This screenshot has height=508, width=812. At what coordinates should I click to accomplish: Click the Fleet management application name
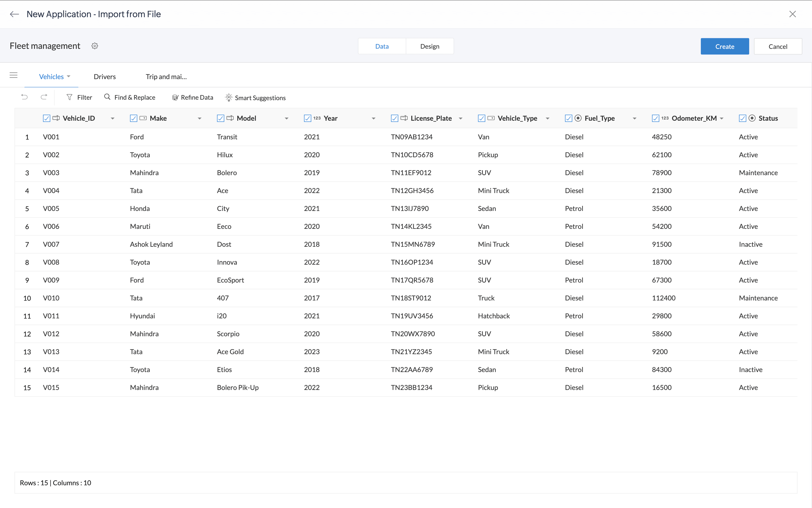click(45, 46)
